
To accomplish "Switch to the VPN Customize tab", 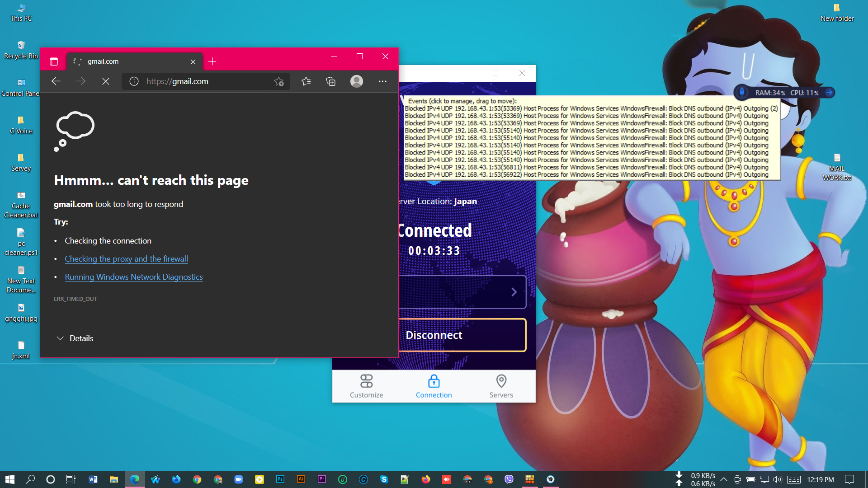I will coord(366,386).
